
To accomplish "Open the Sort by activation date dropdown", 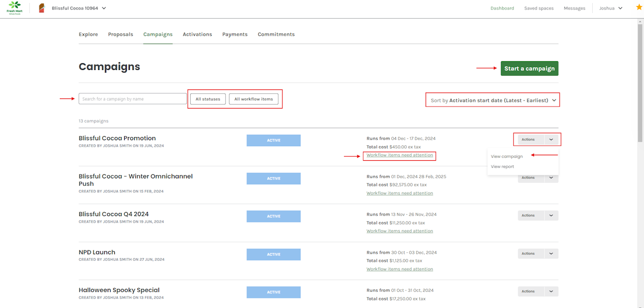I will click(493, 100).
